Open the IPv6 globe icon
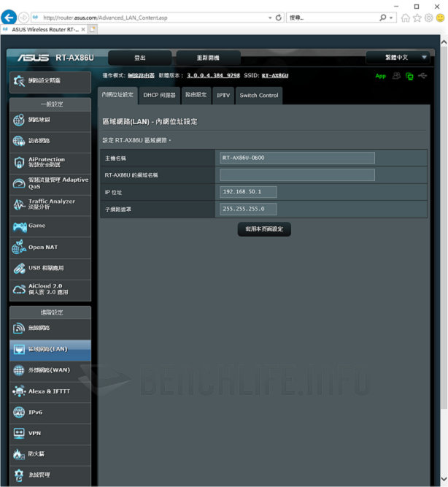 [x=19, y=413]
